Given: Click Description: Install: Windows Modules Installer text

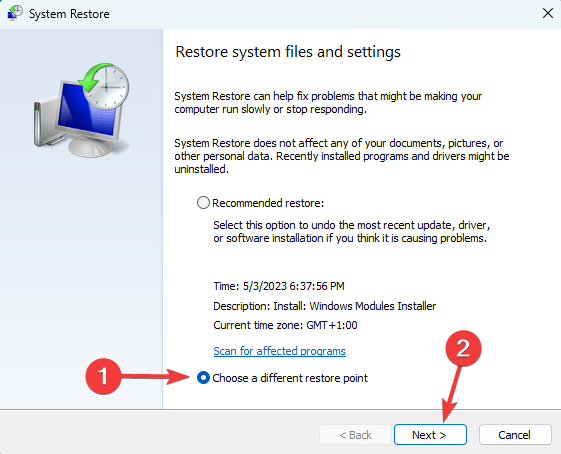Looking at the screenshot, I should click(325, 306).
